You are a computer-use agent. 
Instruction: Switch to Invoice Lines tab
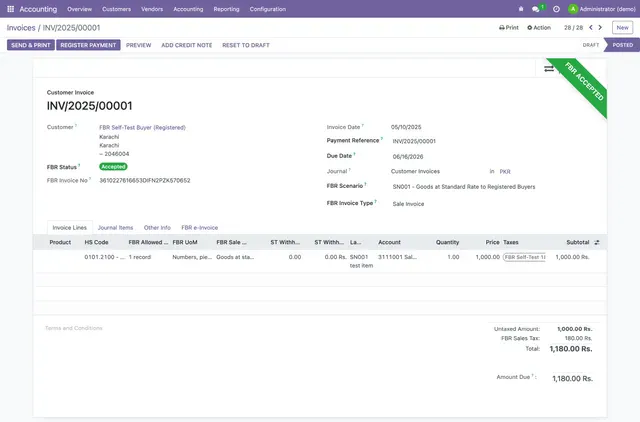[x=70, y=228]
